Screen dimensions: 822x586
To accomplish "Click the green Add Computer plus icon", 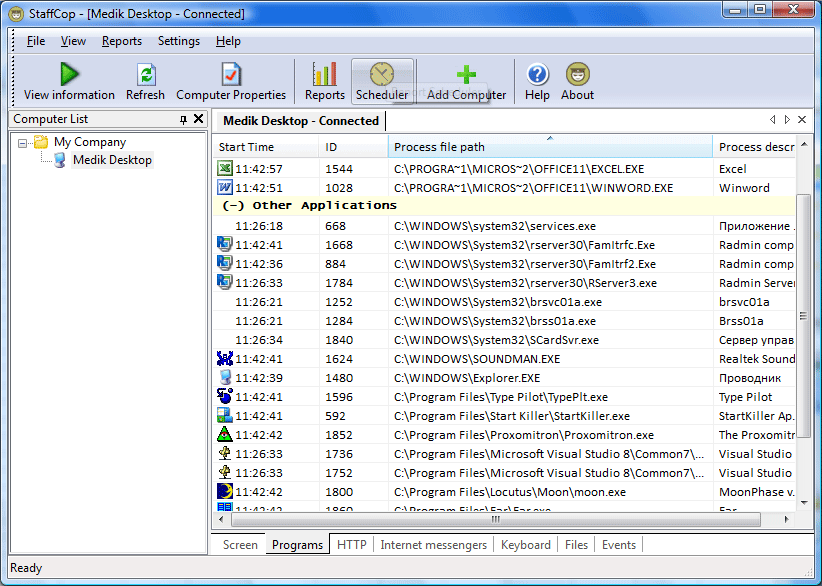I will 466,74.
